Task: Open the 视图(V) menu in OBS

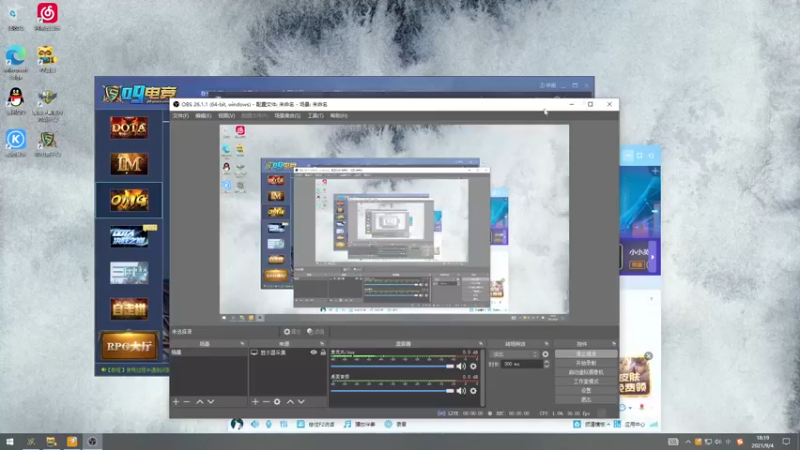Action: click(x=227, y=116)
